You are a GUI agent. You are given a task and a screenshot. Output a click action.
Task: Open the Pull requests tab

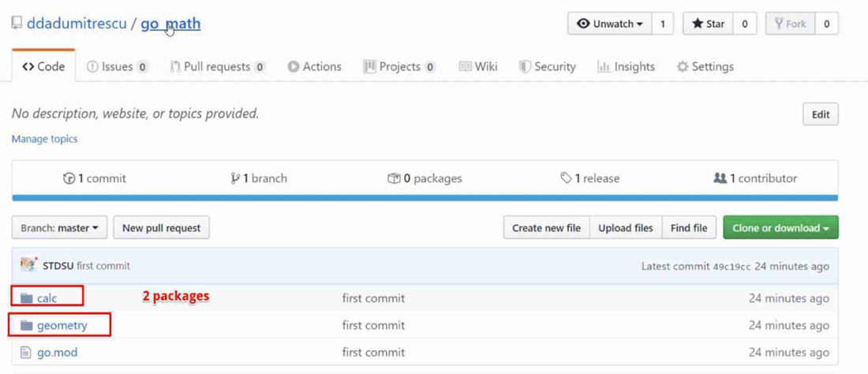(x=217, y=67)
